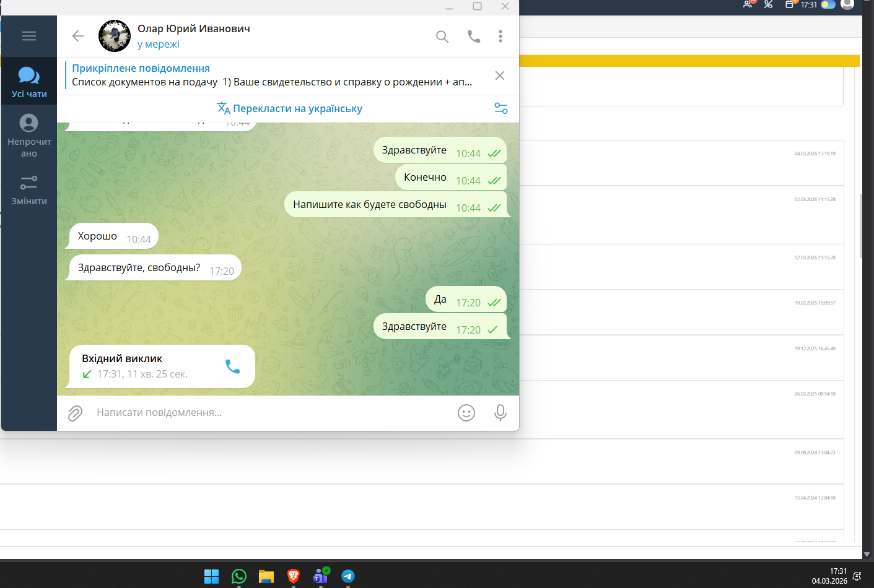Click the background row dated 09.08.2024 13:04:23
Screen dimensions: 874x588
coord(422,462)
